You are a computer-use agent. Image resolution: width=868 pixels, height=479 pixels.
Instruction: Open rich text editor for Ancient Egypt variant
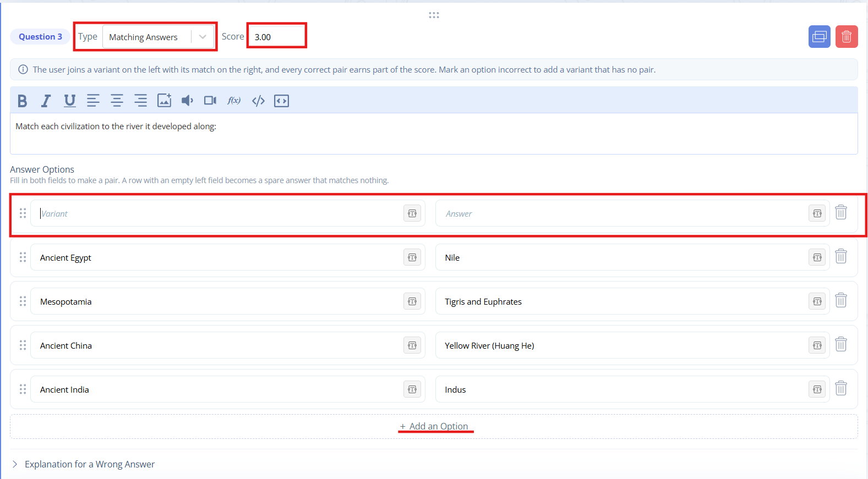click(x=412, y=257)
